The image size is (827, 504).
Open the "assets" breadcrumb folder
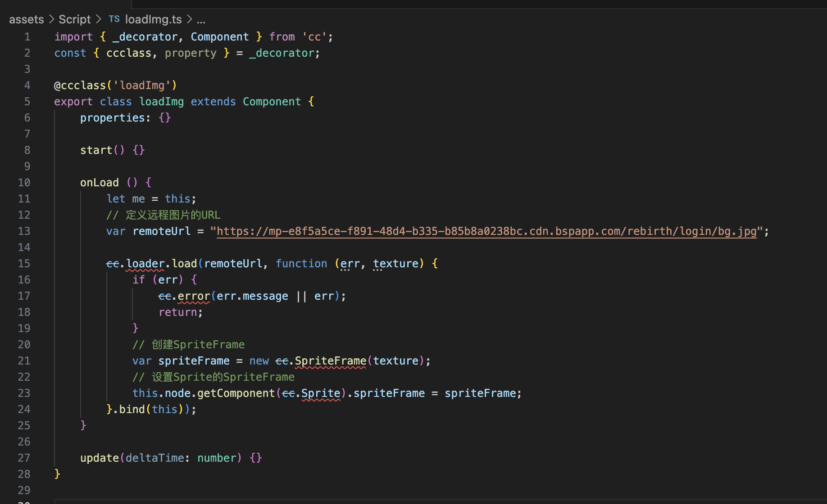point(27,19)
